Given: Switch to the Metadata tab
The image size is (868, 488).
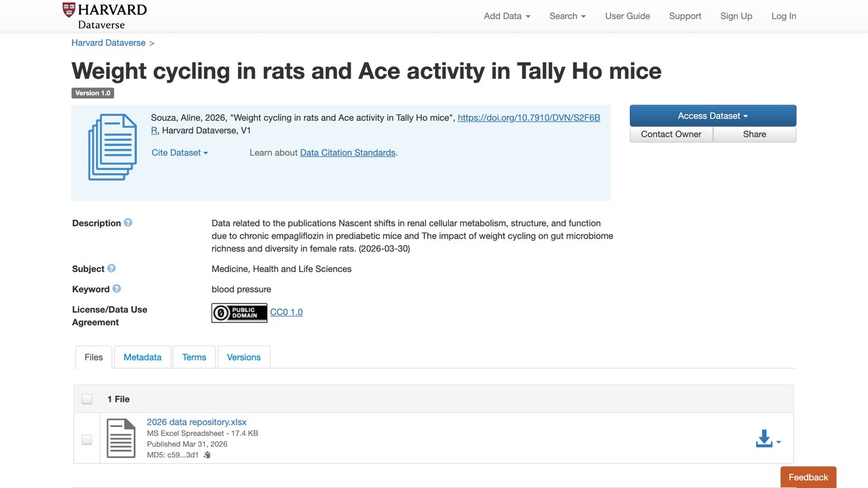Looking at the screenshot, I should click(x=142, y=357).
